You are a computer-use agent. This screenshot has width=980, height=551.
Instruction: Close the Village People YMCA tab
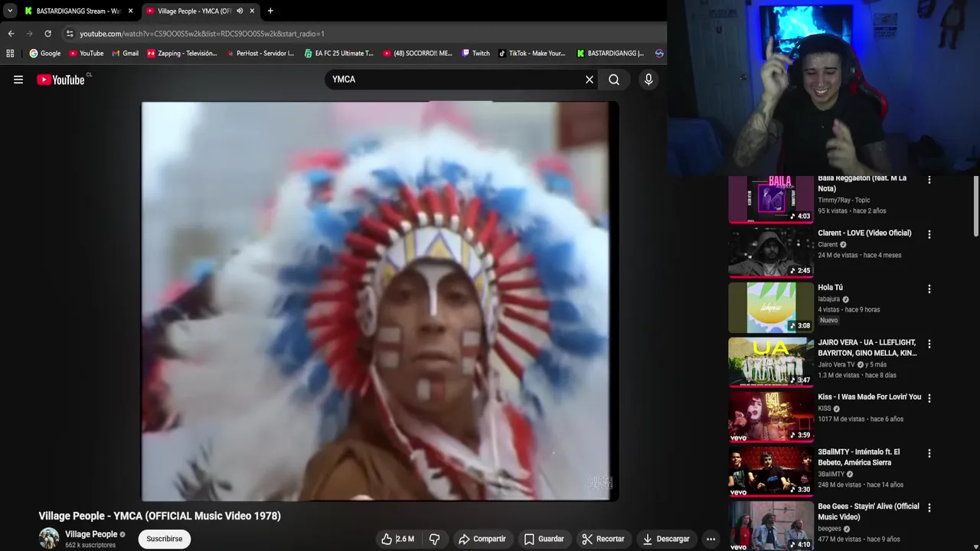pyautogui.click(x=252, y=11)
